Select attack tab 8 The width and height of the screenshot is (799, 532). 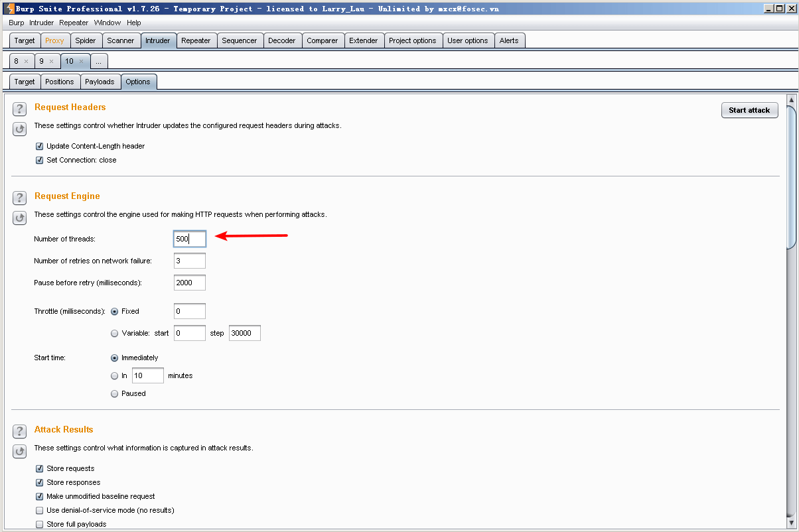[17, 61]
